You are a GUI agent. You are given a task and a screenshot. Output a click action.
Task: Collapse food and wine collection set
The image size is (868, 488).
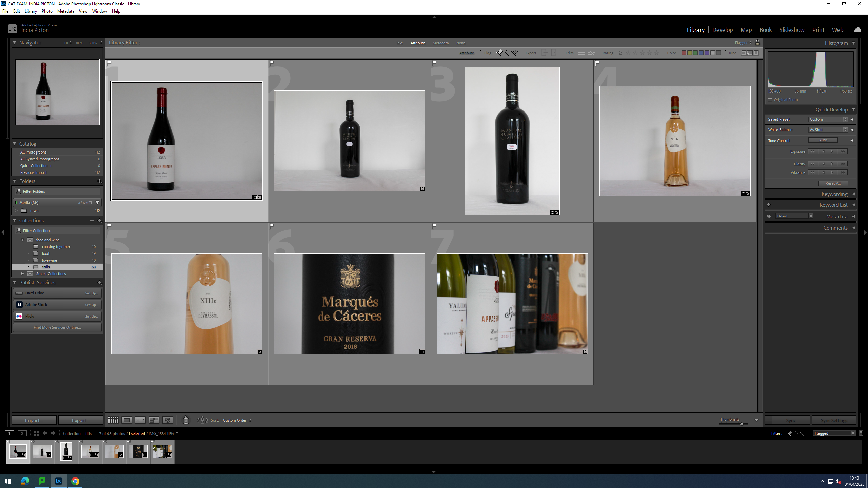pos(23,240)
